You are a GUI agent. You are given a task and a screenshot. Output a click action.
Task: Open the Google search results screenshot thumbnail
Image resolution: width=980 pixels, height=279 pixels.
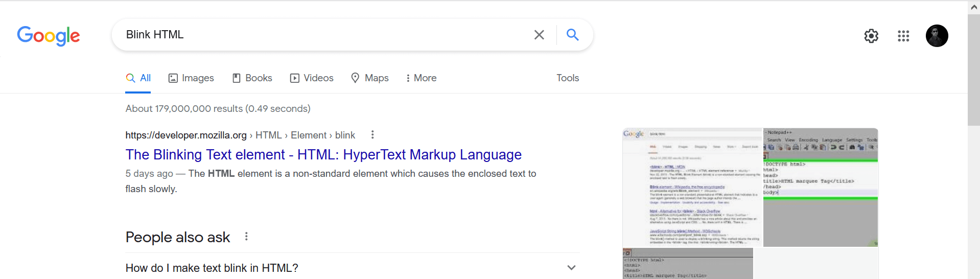point(692,188)
